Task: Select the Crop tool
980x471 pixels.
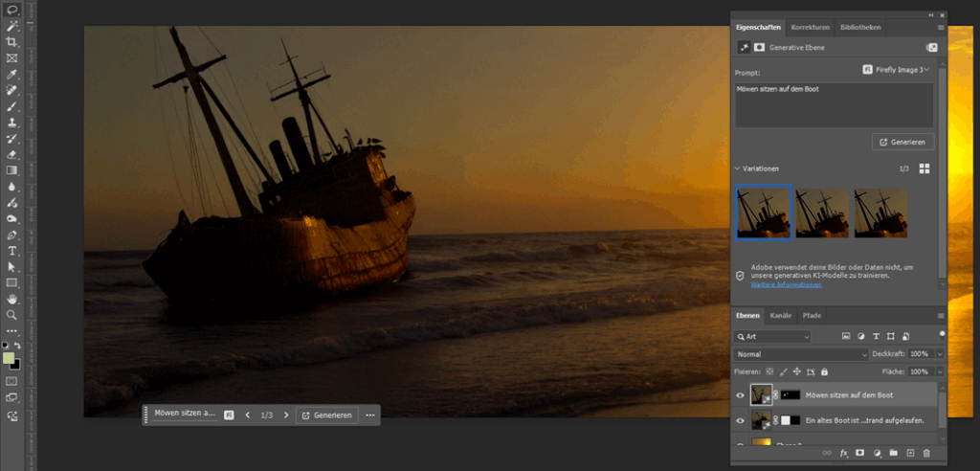Action: click(x=11, y=42)
